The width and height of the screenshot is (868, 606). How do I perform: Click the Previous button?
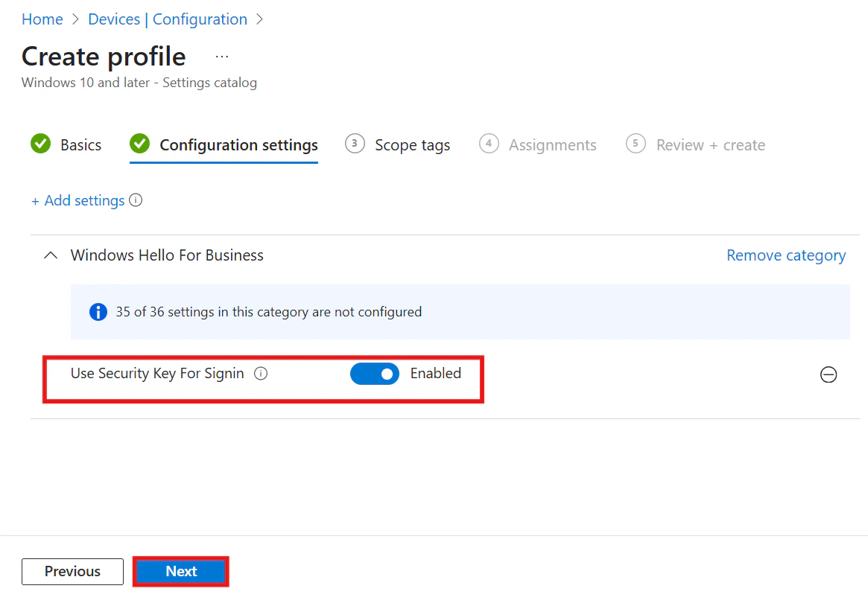tap(72, 571)
